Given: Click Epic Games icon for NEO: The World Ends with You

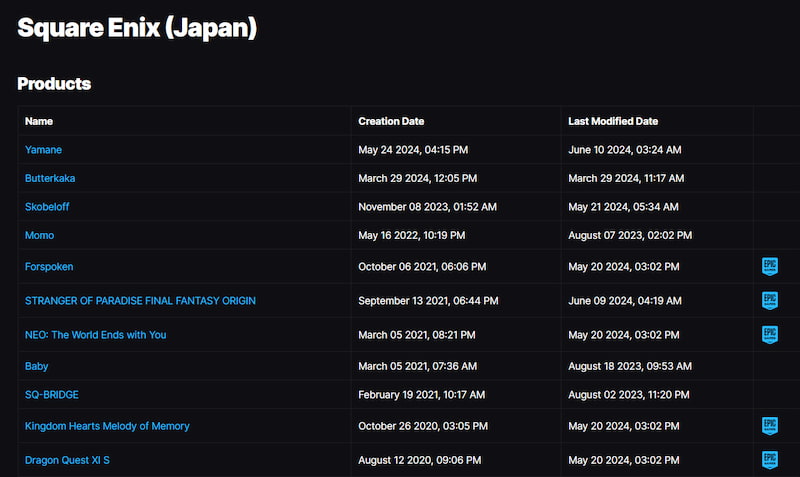Looking at the screenshot, I should click(769, 335).
